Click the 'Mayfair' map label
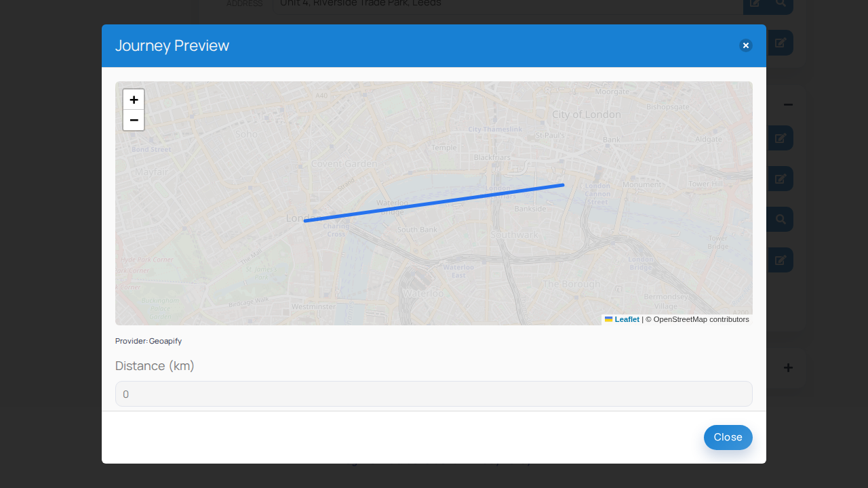Screen dimensions: 868x488 pos(151,171)
